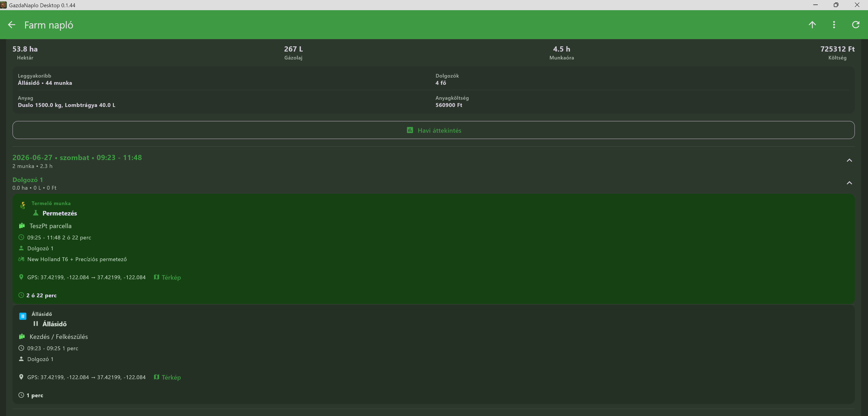Collapse the 2026-06-27 szombat day section

tap(849, 161)
